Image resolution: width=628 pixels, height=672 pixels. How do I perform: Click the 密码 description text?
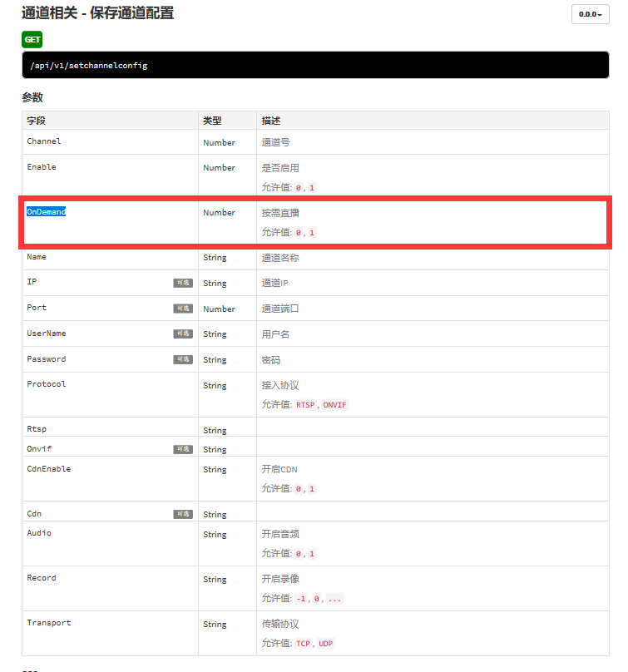[271, 360]
